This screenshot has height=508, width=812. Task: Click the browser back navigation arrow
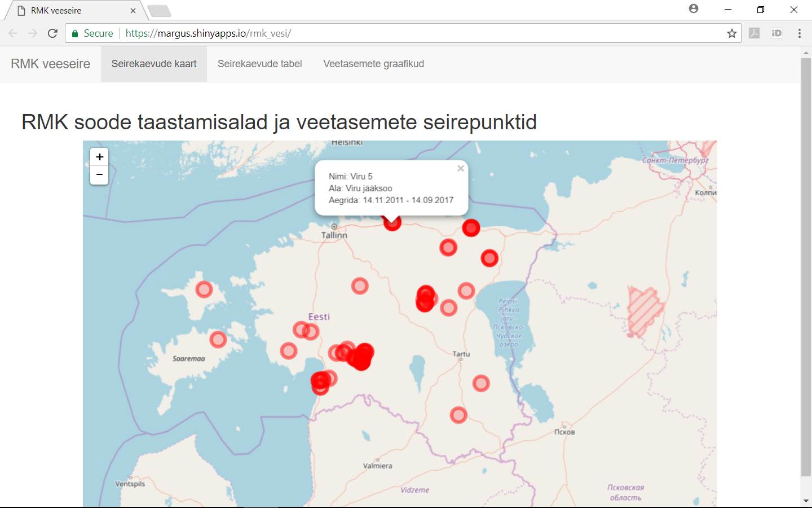tap(12, 33)
